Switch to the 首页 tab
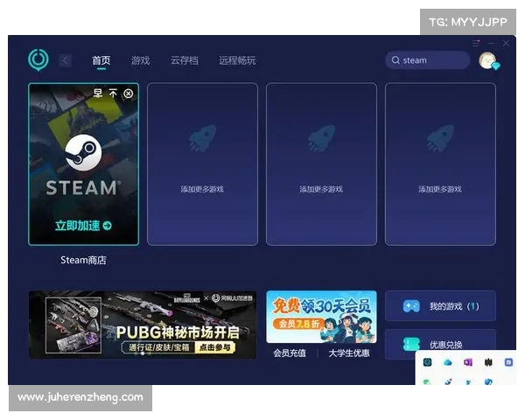Screen dimensions: 525x420 [x=101, y=60]
